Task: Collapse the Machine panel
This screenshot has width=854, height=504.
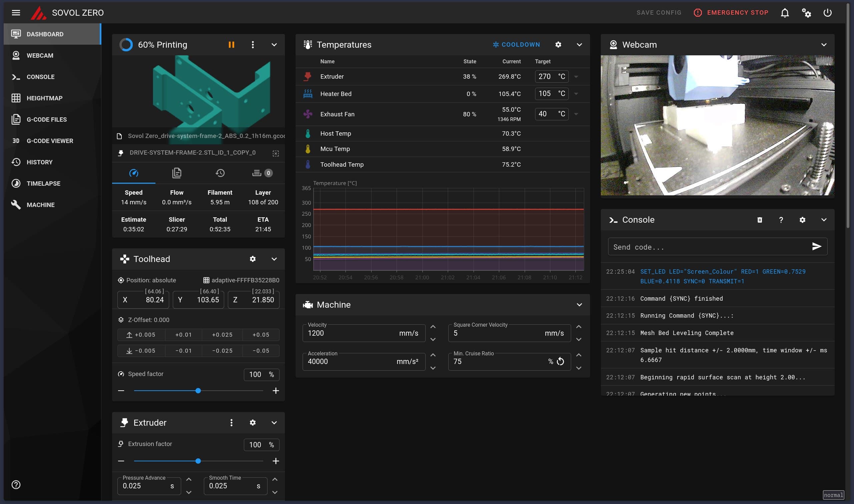Action: [579, 305]
